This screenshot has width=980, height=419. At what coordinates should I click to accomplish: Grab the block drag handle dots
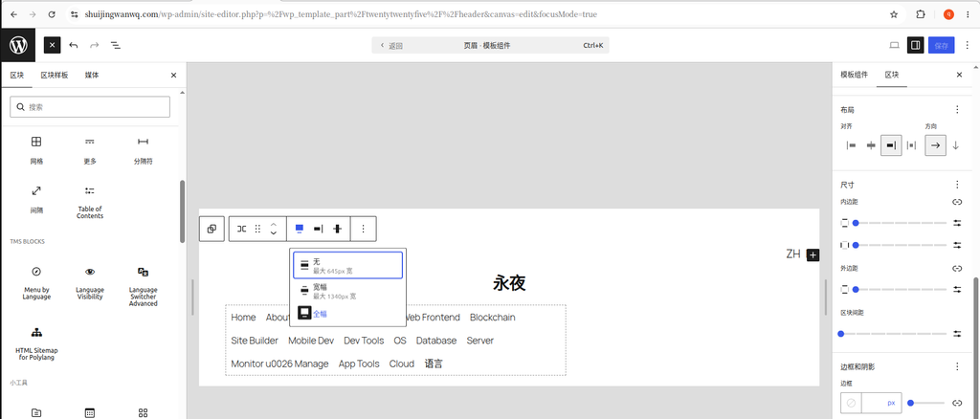tap(257, 229)
